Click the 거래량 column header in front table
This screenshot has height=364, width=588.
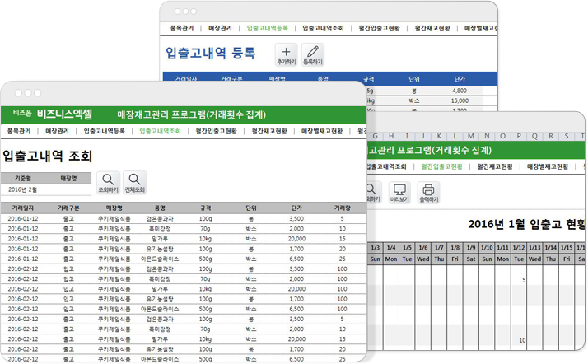(x=343, y=208)
